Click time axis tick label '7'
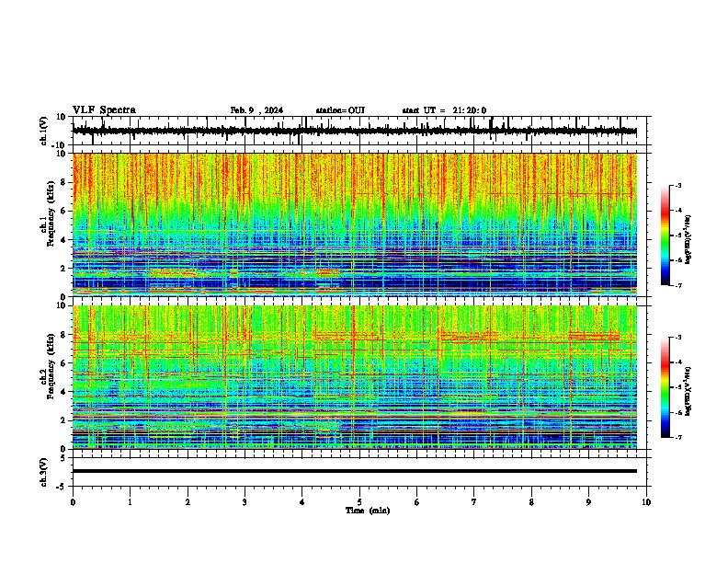 (474, 502)
